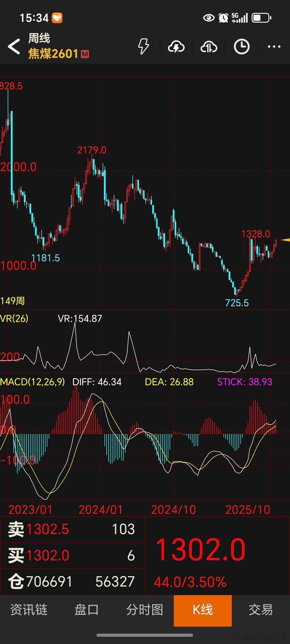Tap the home gesture bar at bottom

click(x=145, y=635)
